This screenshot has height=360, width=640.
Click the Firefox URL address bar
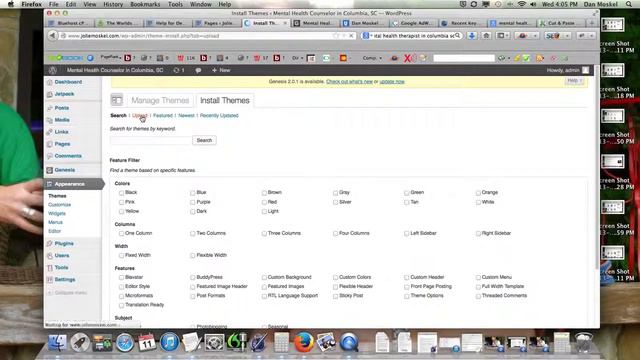click(x=200, y=36)
